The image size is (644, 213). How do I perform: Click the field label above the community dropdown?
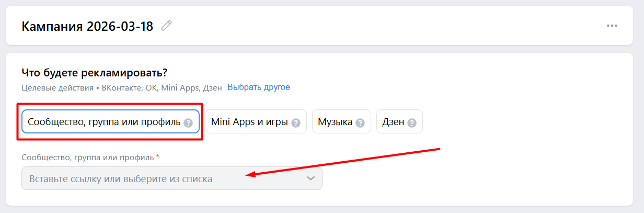pos(88,157)
